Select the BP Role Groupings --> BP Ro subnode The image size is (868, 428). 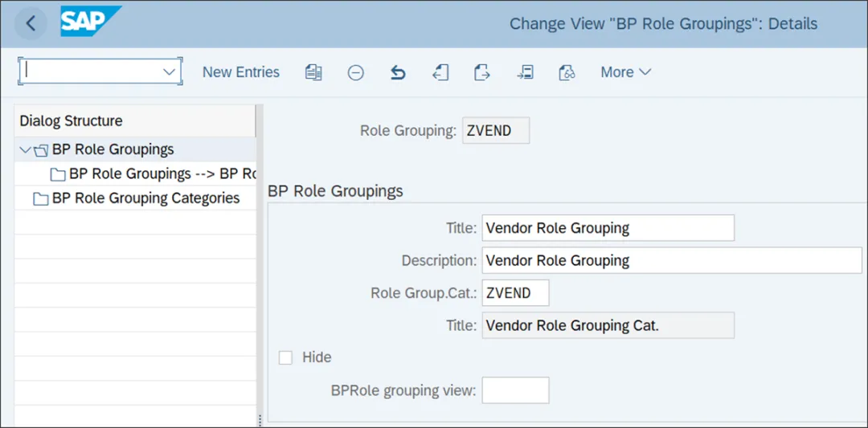161,174
